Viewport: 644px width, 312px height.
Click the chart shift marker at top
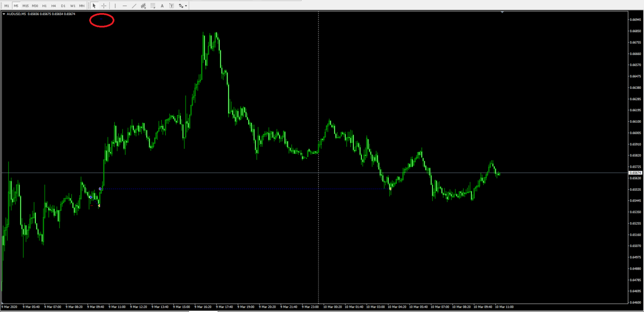[502, 12]
